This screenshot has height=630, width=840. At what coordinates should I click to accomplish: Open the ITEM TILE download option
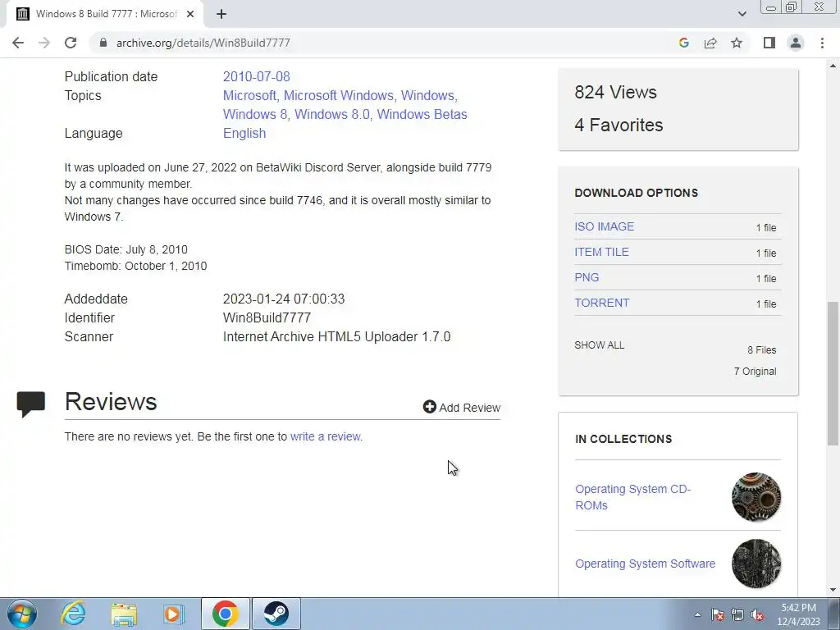[x=601, y=252]
